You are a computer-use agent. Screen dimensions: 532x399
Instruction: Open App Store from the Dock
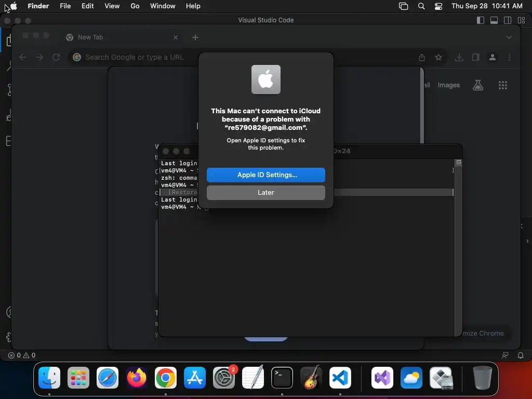[x=195, y=378]
